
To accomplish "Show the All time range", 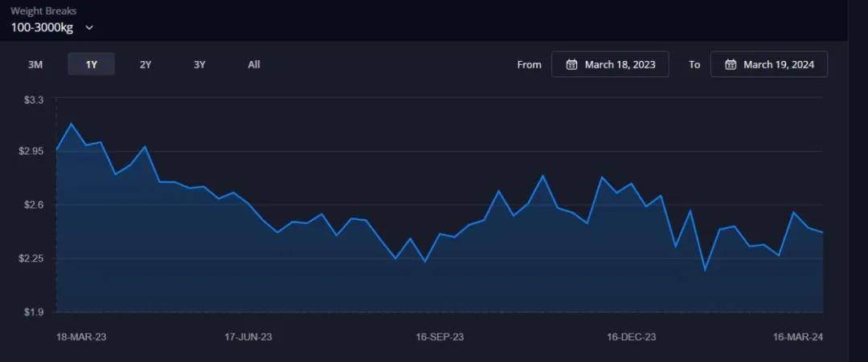I will pyautogui.click(x=254, y=64).
